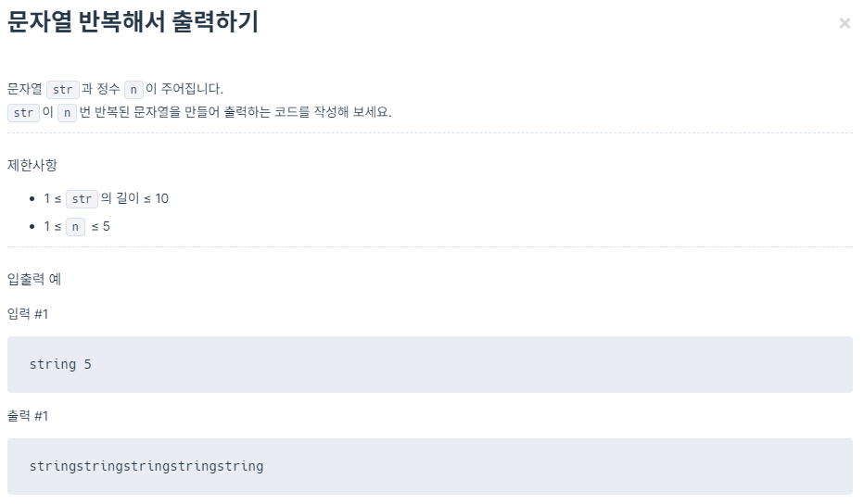Click the text 이 주어집니다.
Viewport: 864px width, 504px height.
(x=184, y=89)
